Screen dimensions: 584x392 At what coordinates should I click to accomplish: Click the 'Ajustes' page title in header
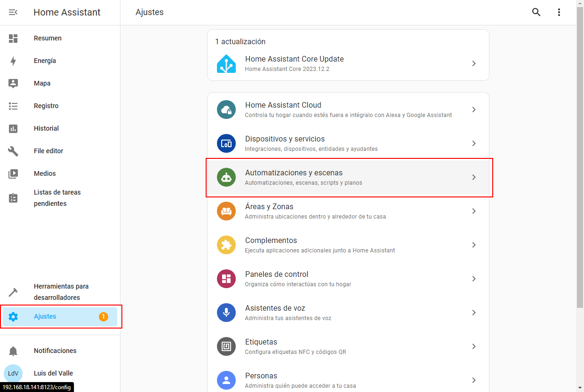[x=150, y=13]
